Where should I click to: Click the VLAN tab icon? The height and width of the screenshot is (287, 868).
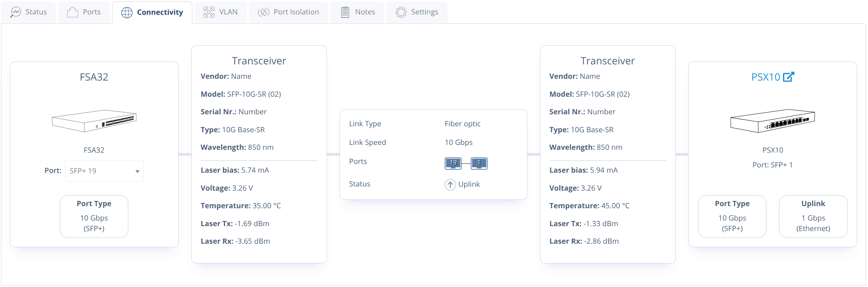[209, 12]
